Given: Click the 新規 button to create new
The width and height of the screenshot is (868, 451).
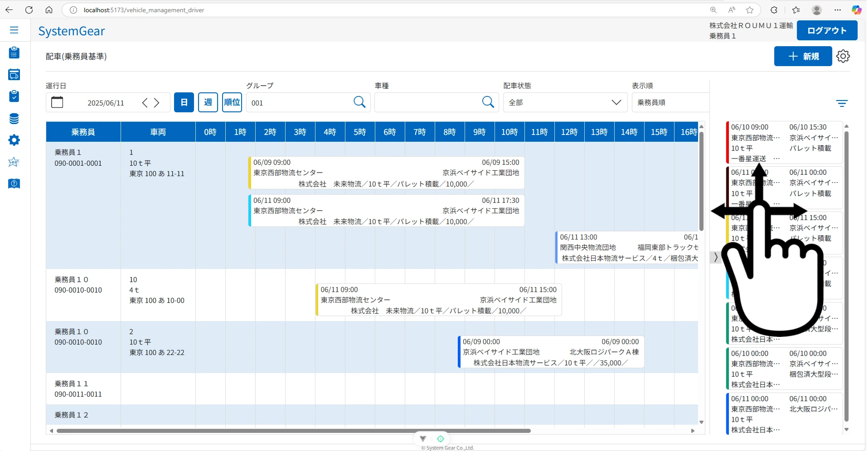Looking at the screenshot, I should 803,56.
